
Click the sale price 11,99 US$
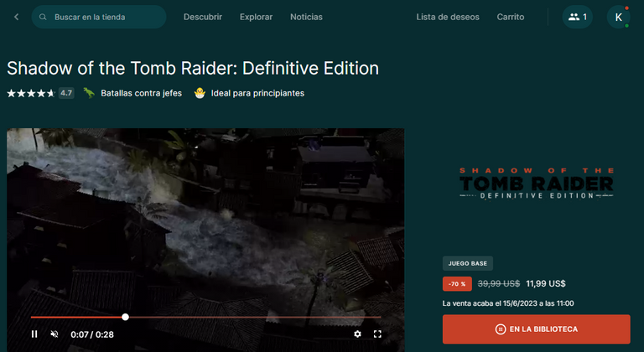pyautogui.click(x=545, y=284)
